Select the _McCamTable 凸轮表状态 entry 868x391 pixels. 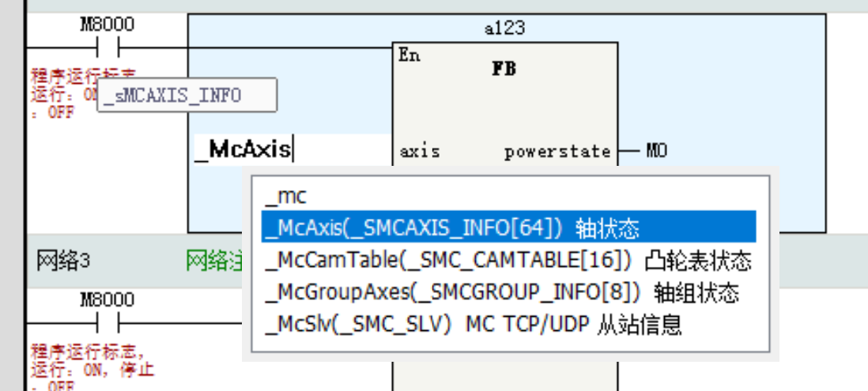pos(508,261)
